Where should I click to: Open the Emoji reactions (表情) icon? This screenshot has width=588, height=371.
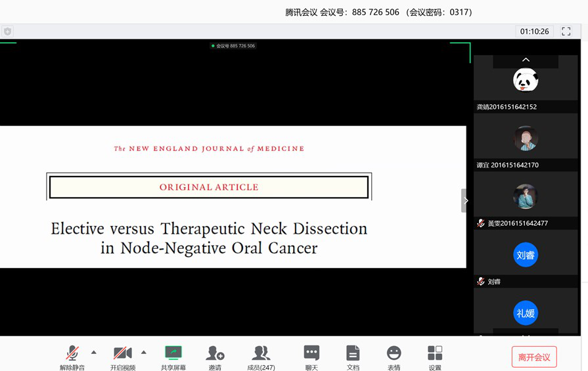pos(394,355)
